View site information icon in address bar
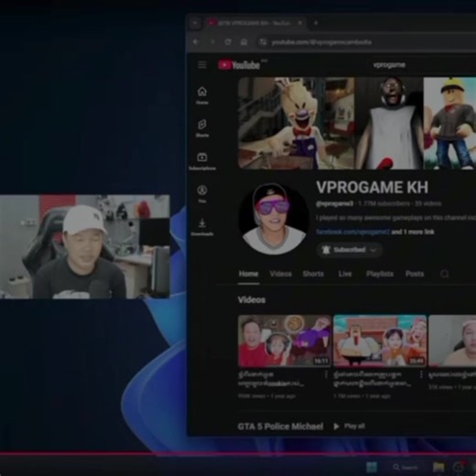The image size is (476, 476). coord(263,42)
